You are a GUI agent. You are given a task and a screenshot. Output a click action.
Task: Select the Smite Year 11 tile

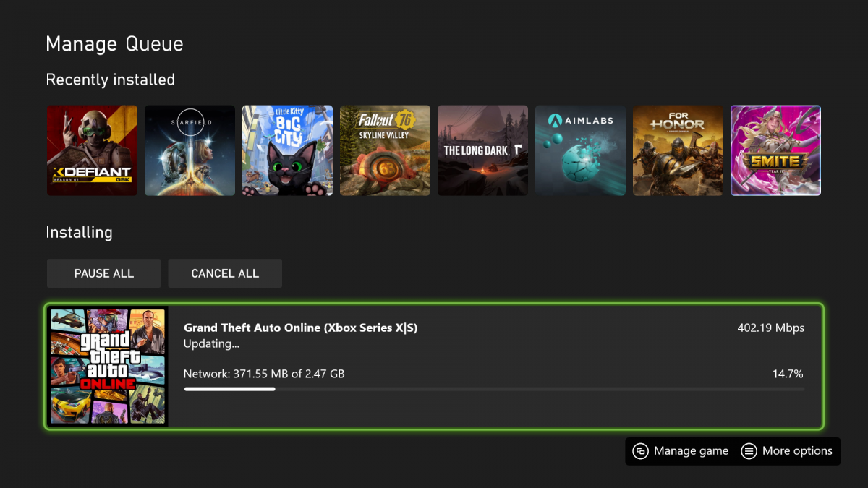coord(775,150)
